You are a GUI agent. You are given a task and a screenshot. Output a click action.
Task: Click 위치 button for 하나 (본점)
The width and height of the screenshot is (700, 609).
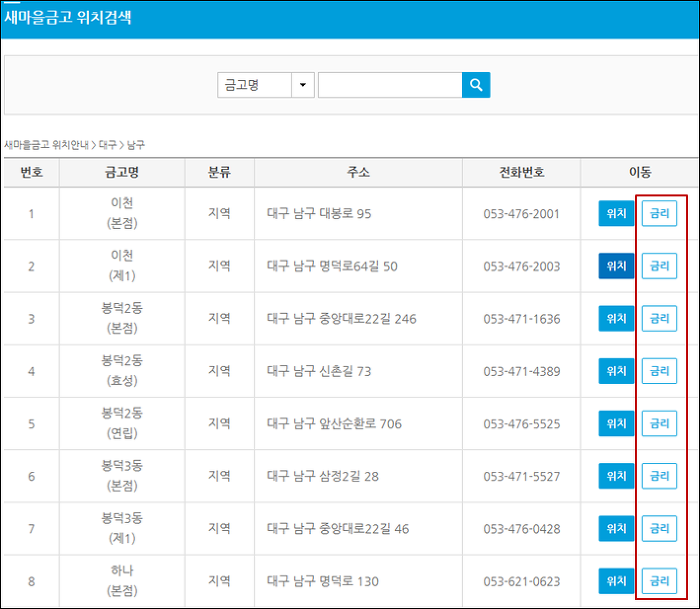pos(616,581)
